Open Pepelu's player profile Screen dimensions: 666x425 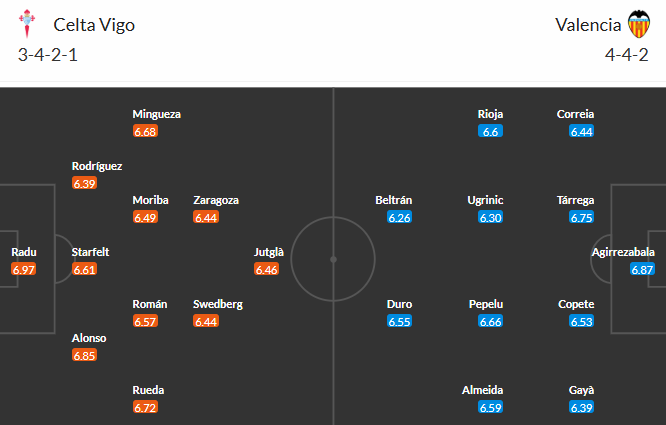(485, 304)
